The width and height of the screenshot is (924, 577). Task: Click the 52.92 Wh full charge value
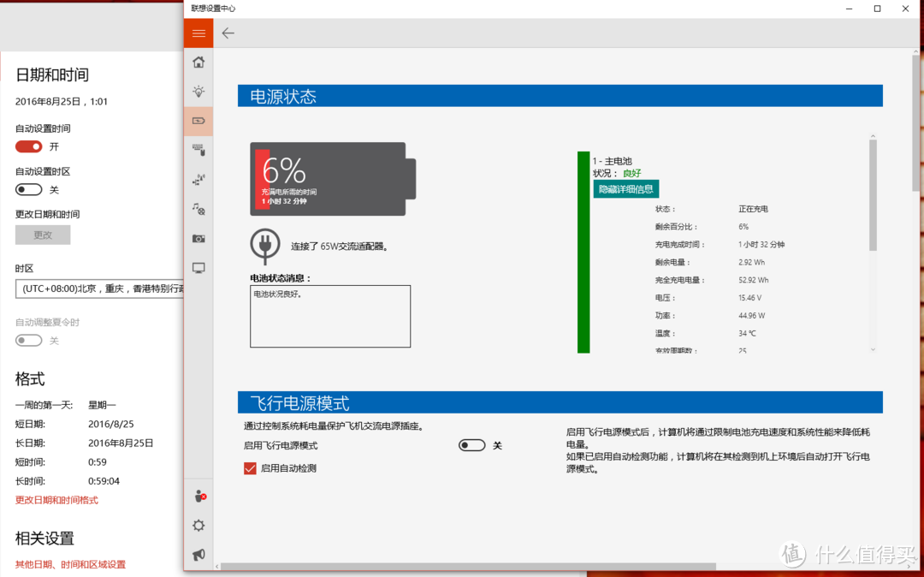[754, 280]
